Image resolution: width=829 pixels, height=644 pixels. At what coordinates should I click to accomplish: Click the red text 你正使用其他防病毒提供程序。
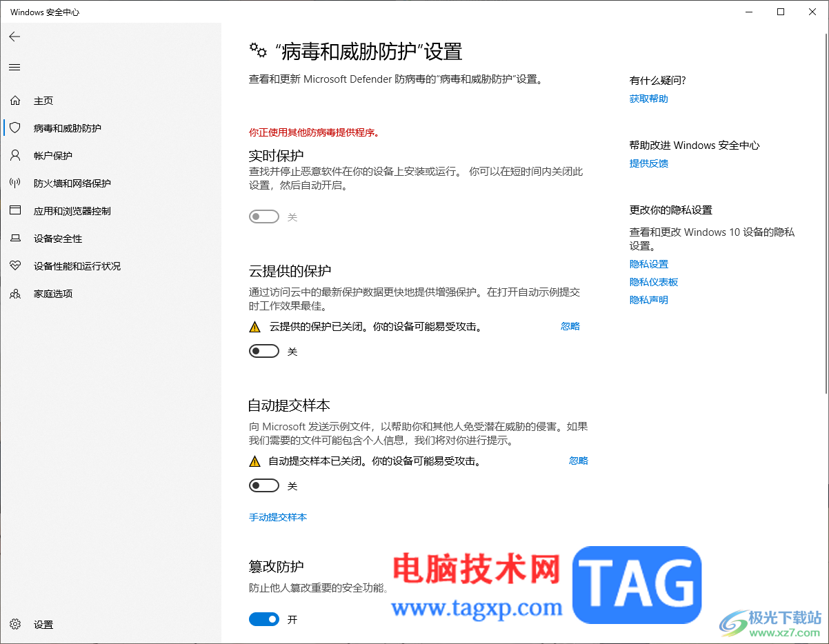[314, 132]
